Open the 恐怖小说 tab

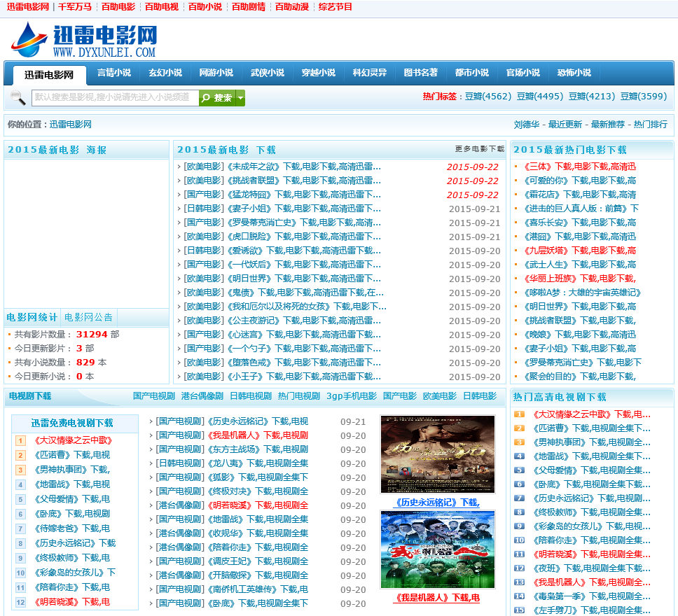click(574, 73)
